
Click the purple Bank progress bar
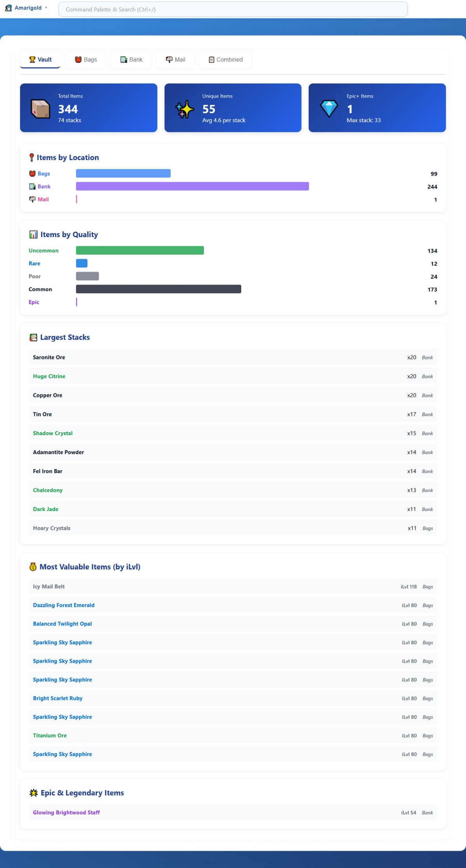click(x=192, y=186)
